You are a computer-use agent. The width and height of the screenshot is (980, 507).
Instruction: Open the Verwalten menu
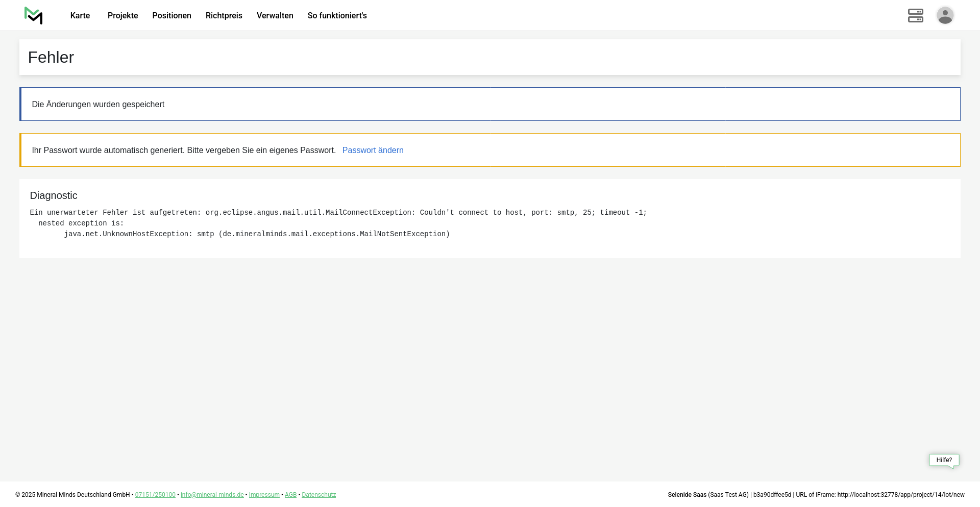point(275,16)
